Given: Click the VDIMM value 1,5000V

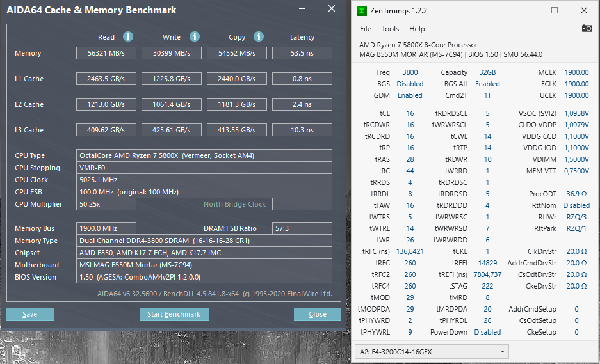Looking at the screenshot, I should (576, 159).
